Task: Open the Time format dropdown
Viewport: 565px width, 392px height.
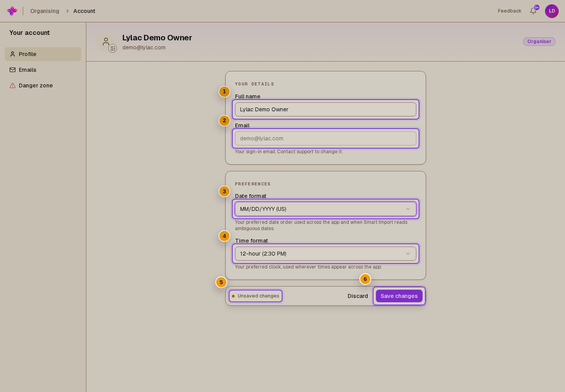Action: 326,254
